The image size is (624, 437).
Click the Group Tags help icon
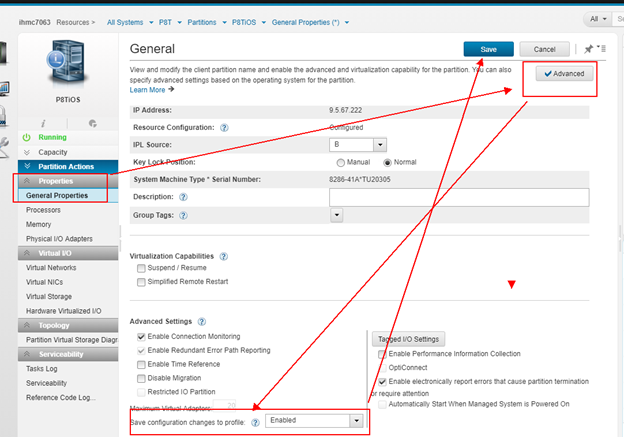(183, 215)
